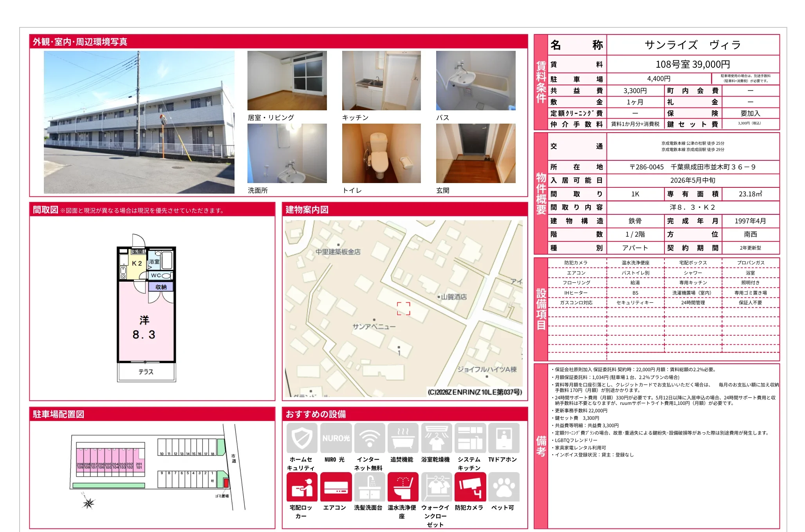Open the toilet photo thumbnail
Viewport: 805px width, 532px height.
click(381, 153)
